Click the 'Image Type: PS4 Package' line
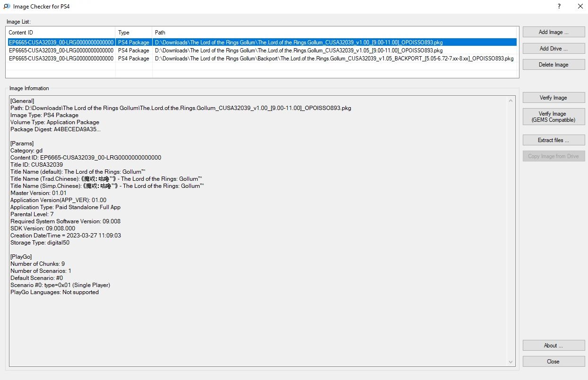 [44, 115]
